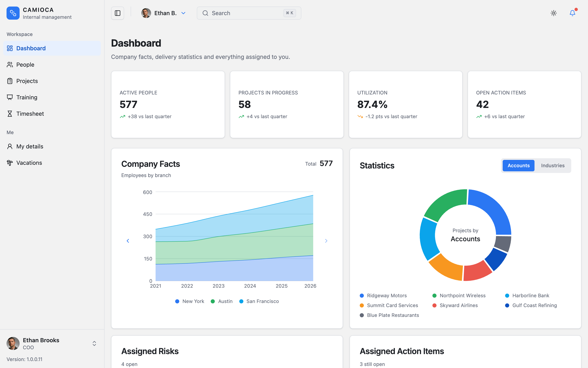Click the Active People stat card
Viewport: 588px width, 368px height.
pos(168,104)
